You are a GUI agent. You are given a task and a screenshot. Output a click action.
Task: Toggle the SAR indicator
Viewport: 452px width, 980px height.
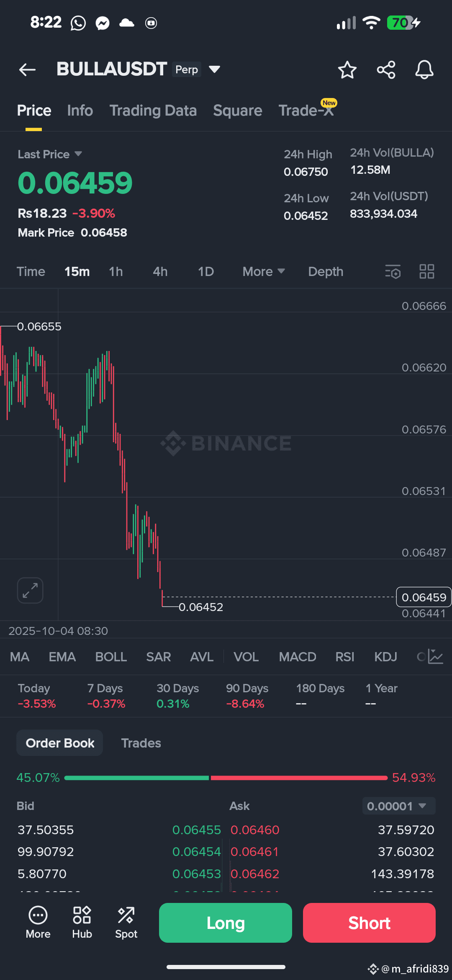pyautogui.click(x=159, y=657)
